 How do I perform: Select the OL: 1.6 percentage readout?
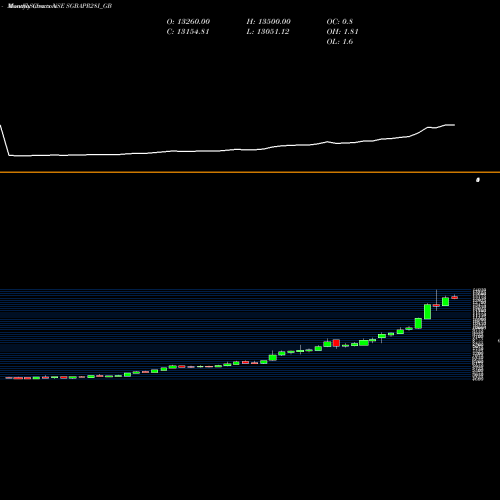point(339,42)
